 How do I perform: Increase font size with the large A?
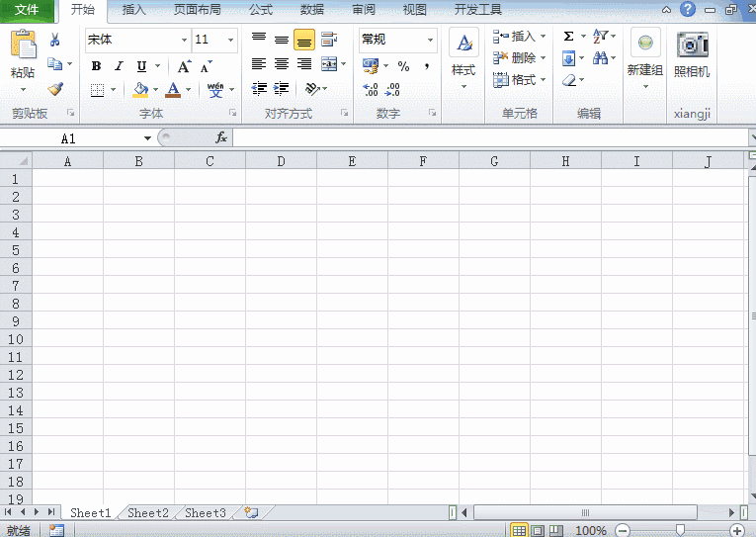point(184,66)
